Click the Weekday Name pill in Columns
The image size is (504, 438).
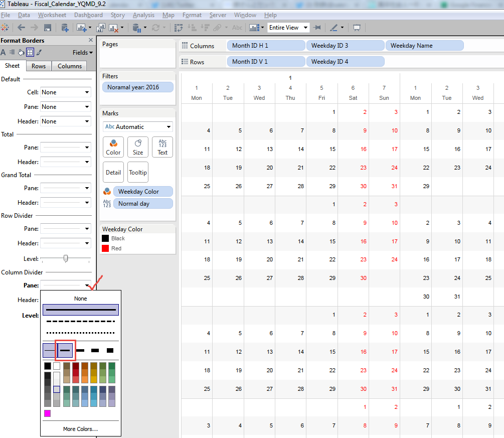[424, 46]
